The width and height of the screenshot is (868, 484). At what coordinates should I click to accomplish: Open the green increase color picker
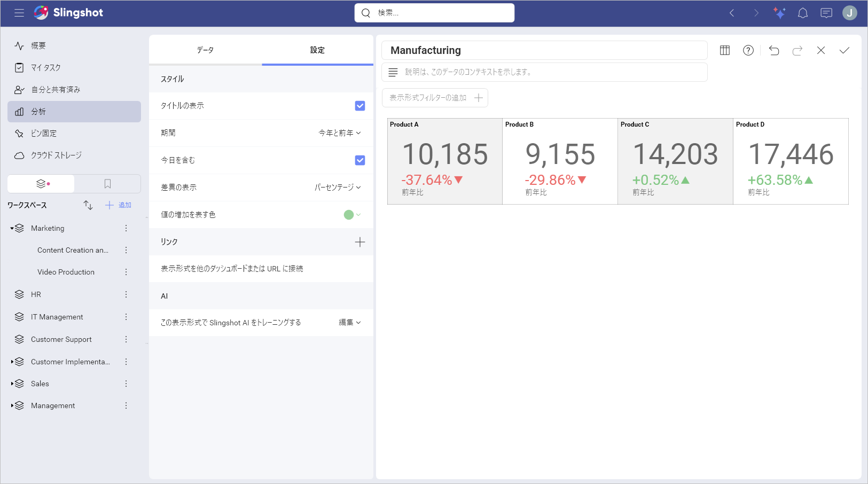coord(352,215)
